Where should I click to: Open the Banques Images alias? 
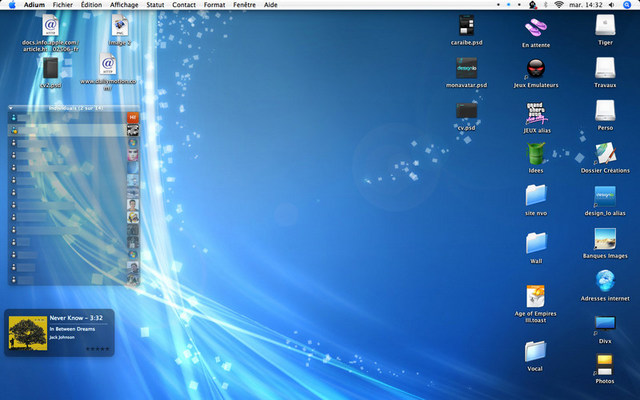pos(605,239)
